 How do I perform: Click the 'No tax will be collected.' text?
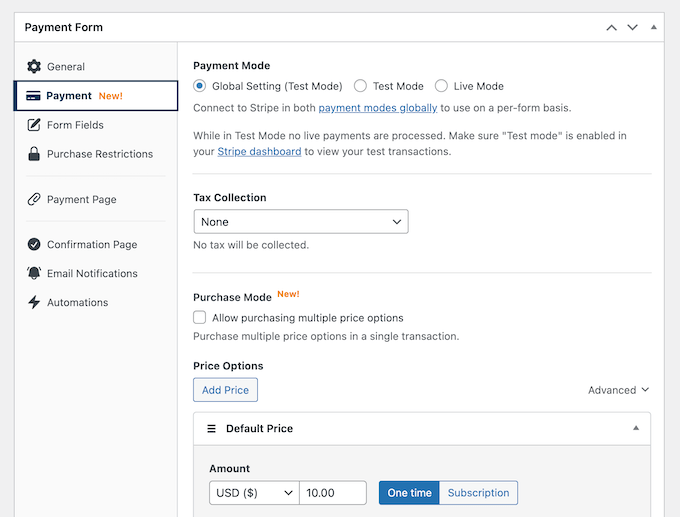coord(251,245)
